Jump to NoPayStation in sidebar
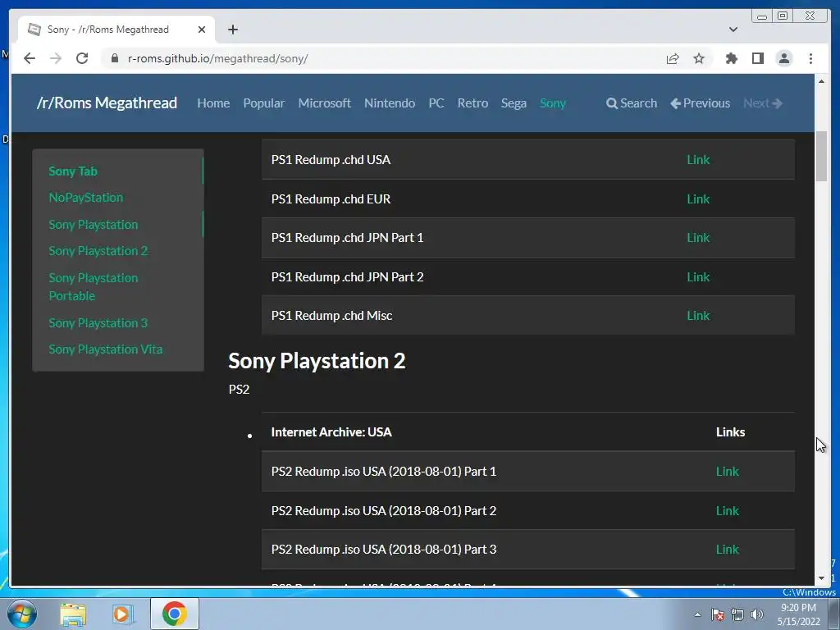This screenshot has height=630, width=840. coord(85,197)
